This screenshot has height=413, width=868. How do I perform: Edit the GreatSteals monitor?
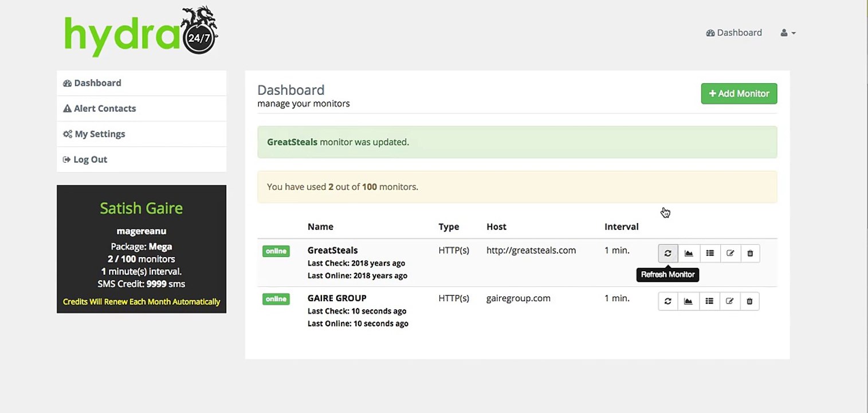click(x=730, y=253)
